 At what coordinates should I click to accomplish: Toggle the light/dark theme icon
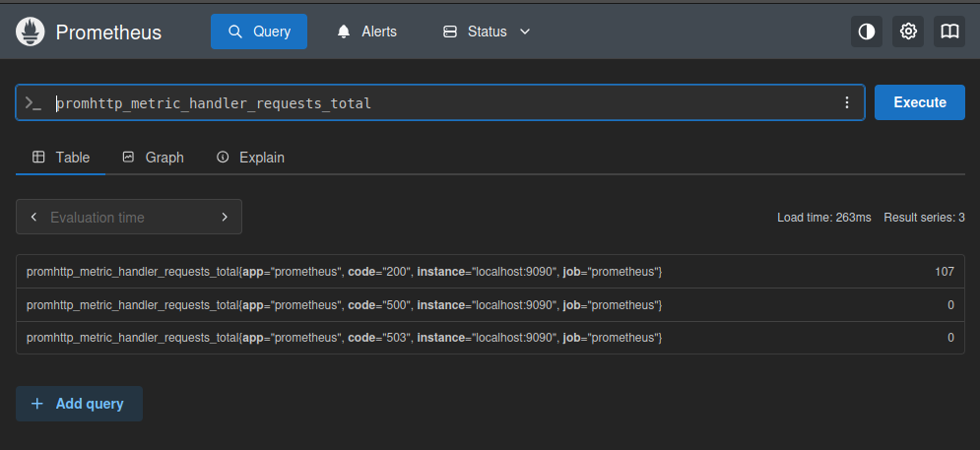pos(867,32)
